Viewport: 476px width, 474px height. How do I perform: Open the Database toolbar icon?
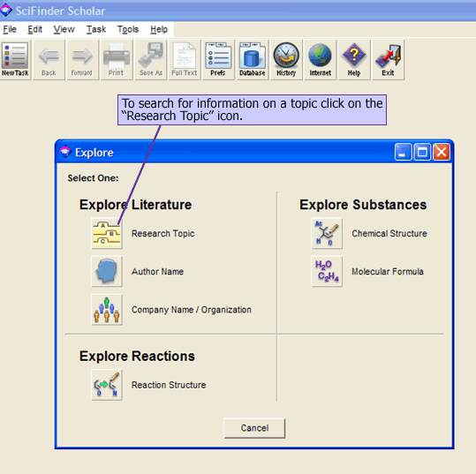point(253,60)
